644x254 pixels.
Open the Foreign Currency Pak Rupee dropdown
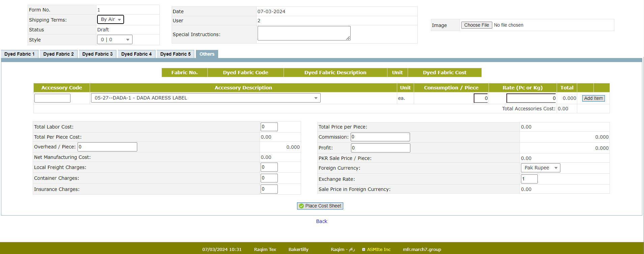[x=540, y=168]
